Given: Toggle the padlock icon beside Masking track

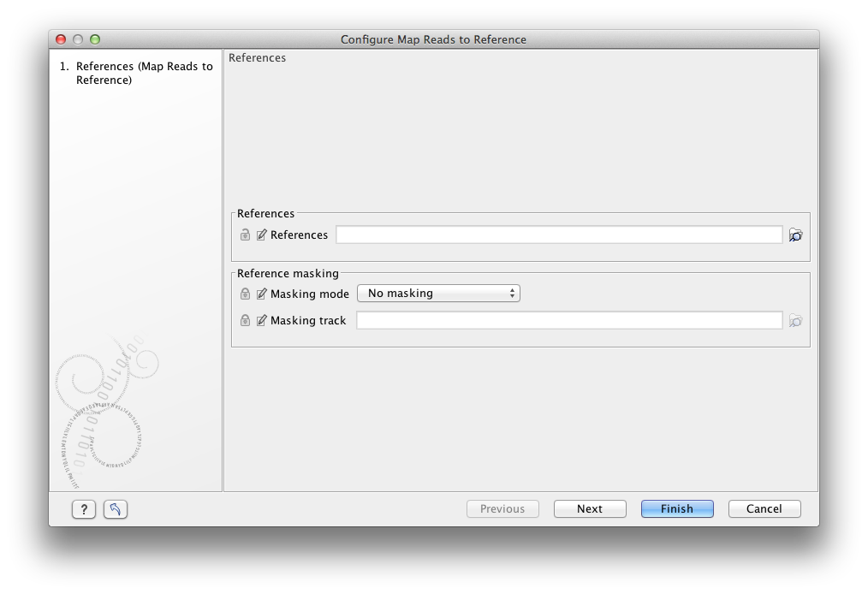Looking at the screenshot, I should (x=244, y=320).
